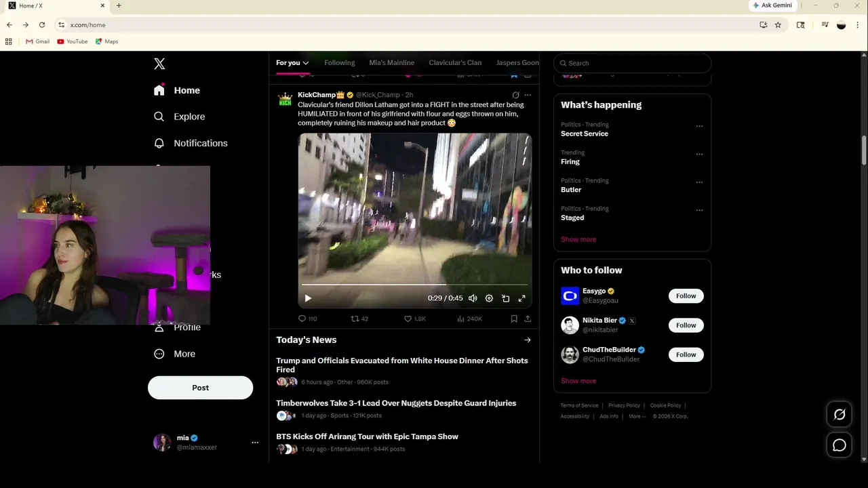The height and width of the screenshot is (488, 868).
Task: Open Terms of Service link
Action: coord(579,405)
